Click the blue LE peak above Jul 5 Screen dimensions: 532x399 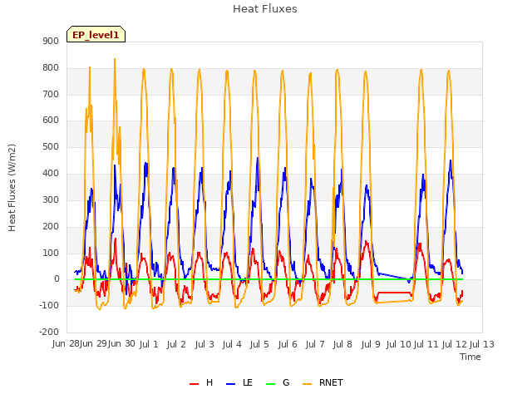[258, 158]
